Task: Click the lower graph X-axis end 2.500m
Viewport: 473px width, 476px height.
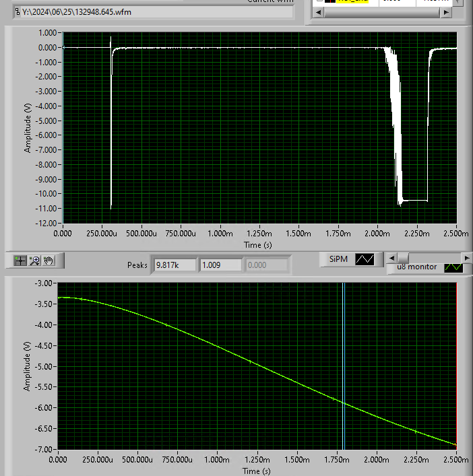Action: click(x=456, y=460)
